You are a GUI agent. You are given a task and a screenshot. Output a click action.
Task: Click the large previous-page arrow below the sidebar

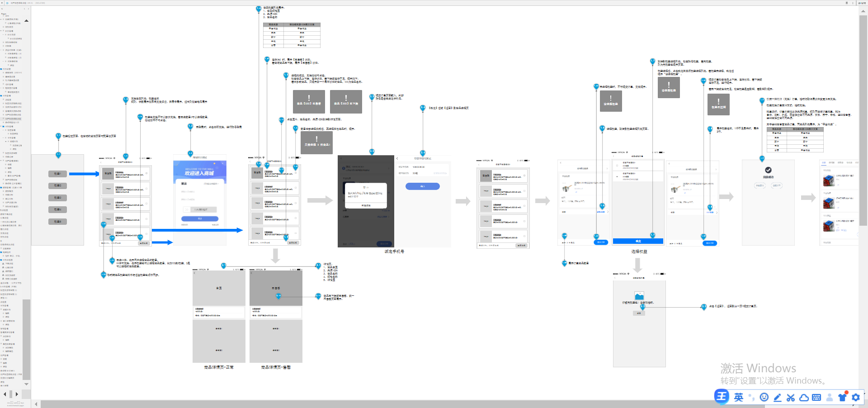5,394
